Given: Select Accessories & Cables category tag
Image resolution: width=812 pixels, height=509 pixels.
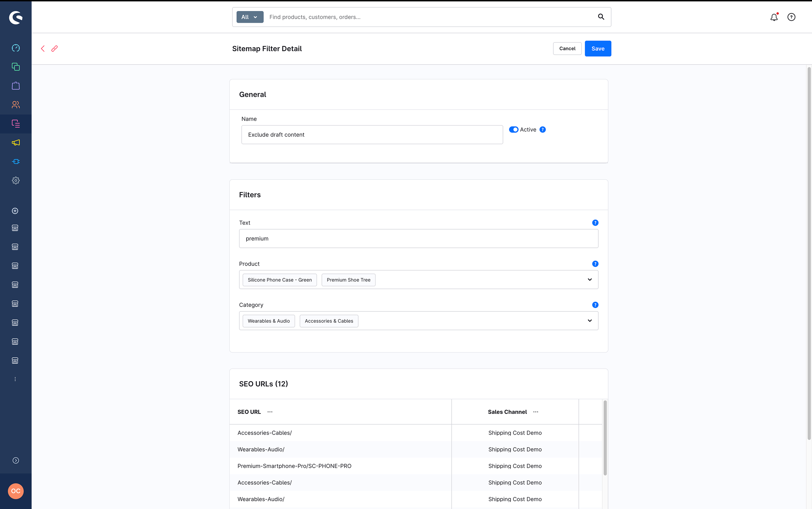Looking at the screenshot, I should pyautogui.click(x=329, y=321).
